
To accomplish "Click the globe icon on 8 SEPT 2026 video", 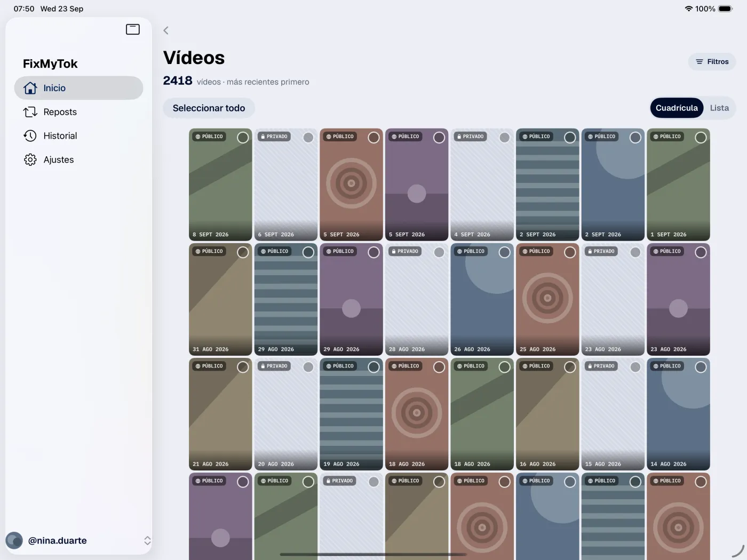I will point(198,137).
